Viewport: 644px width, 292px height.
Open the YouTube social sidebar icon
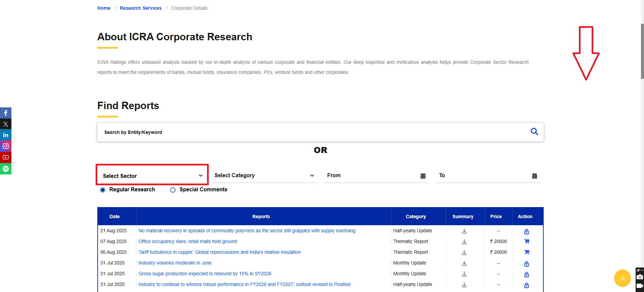coord(6,157)
